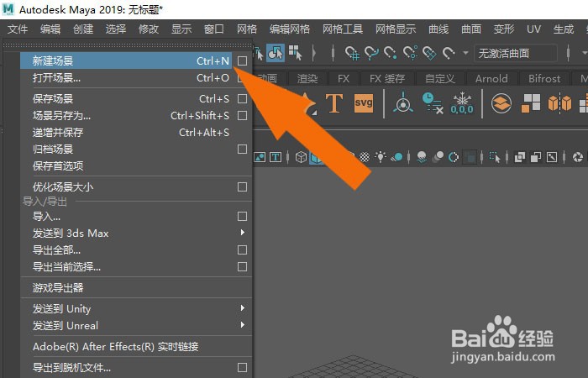Collapse the selection mode toolbar section arrow

click(314, 53)
